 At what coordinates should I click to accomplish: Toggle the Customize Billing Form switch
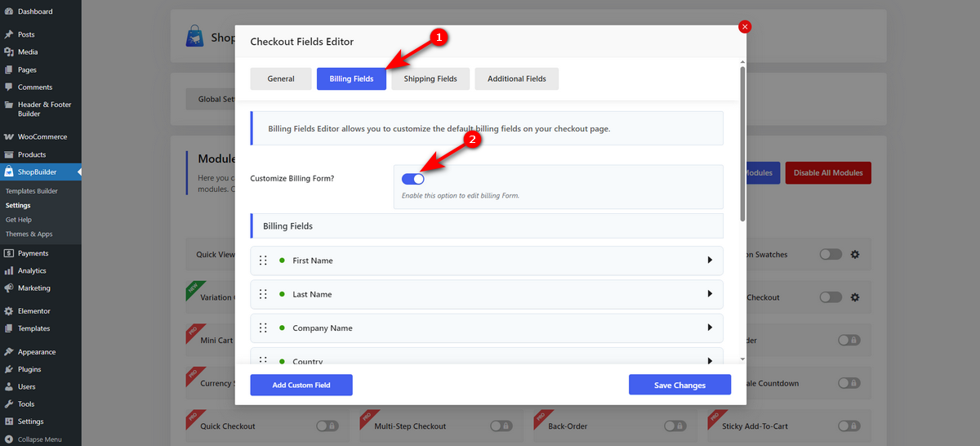[413, 179]
